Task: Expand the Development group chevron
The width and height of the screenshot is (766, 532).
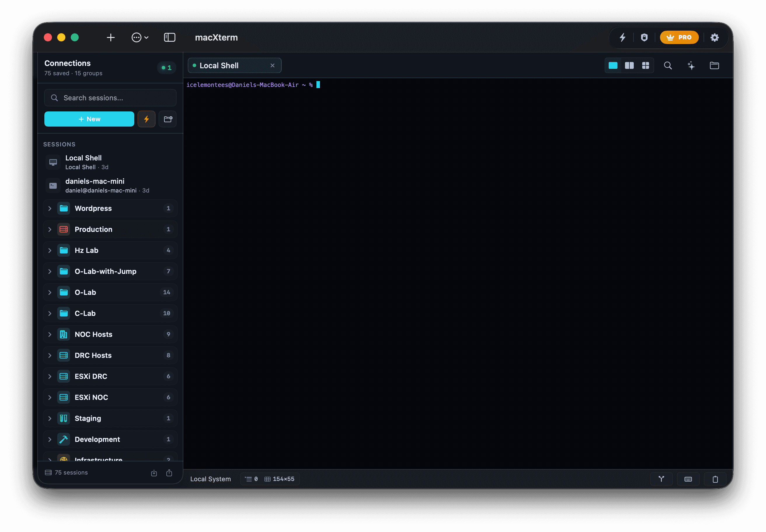Action: click(x=50, y=439)
